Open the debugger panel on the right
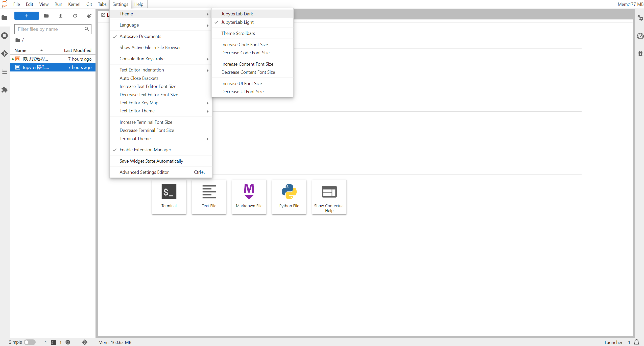 point(640,54)
